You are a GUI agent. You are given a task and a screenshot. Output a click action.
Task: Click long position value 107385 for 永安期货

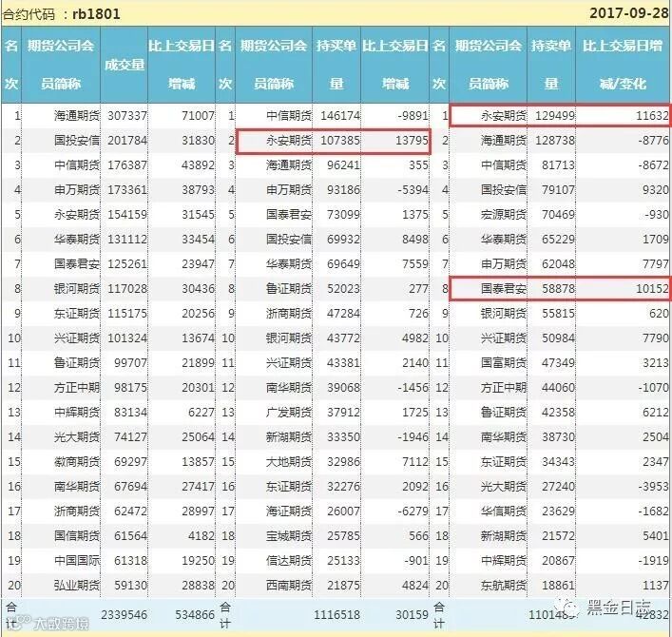340,140
